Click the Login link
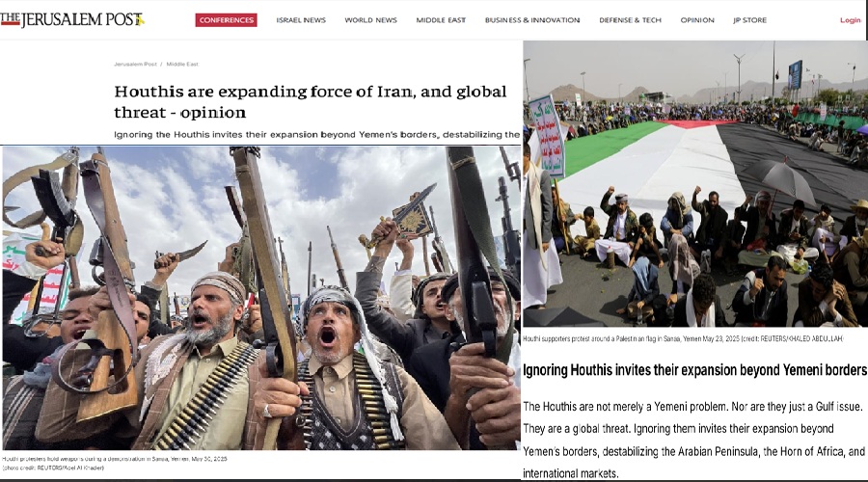The image size is (868, 482). tap(850, 20)
